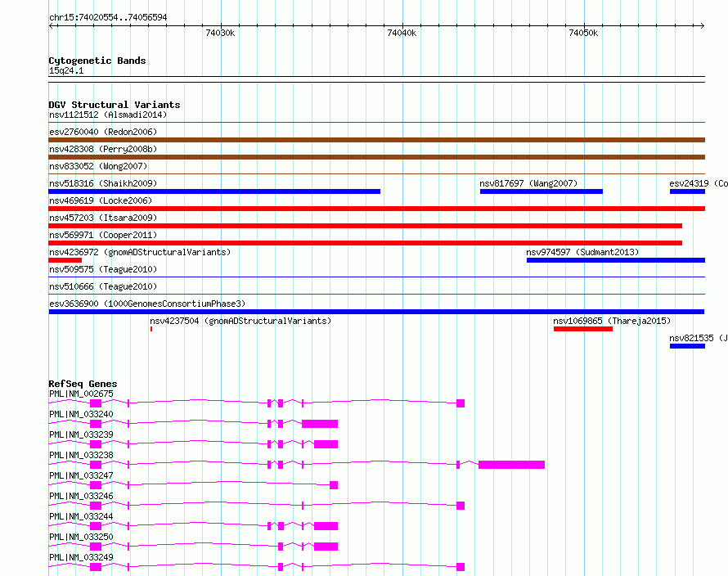Screen dimensions: 728x576
Task: Click the first exon block of PML|NM_033239
Action: tap(96, 444)
